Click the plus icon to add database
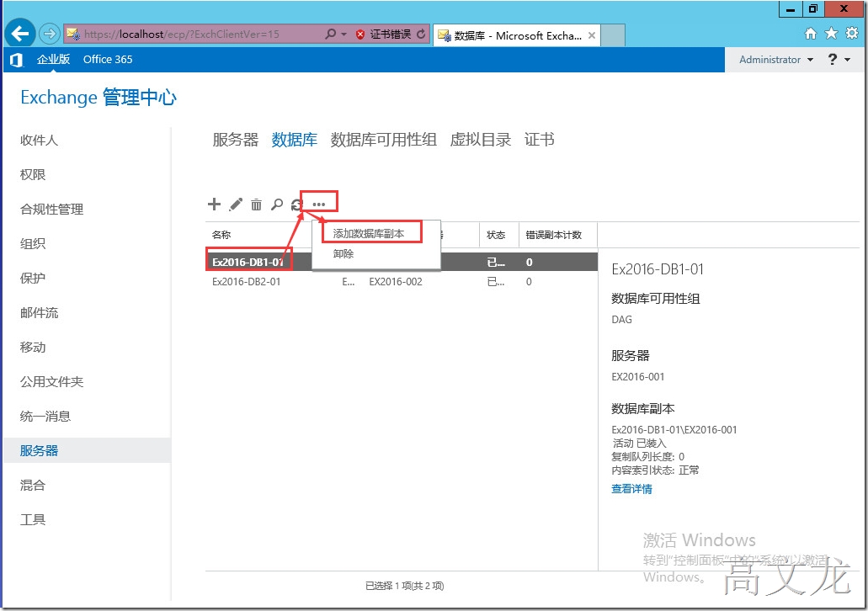The image size is (868, 611). click(214, 205)
